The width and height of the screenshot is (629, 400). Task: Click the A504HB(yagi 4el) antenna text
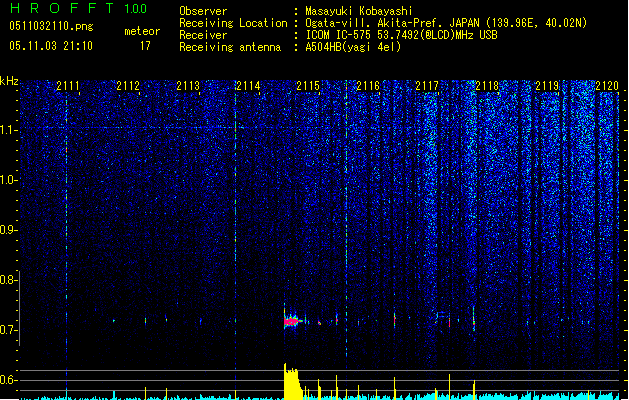click(x=353, y=47)
